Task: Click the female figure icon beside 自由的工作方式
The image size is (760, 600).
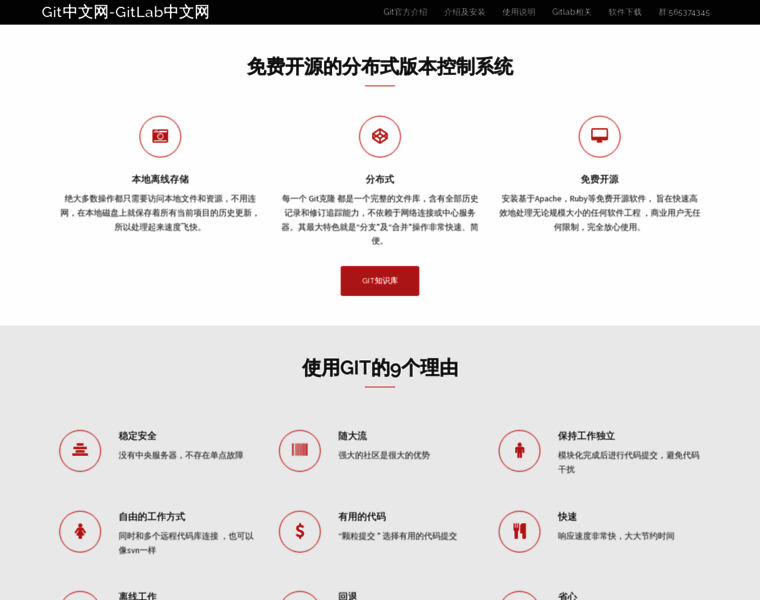Action: pos(80,532)
